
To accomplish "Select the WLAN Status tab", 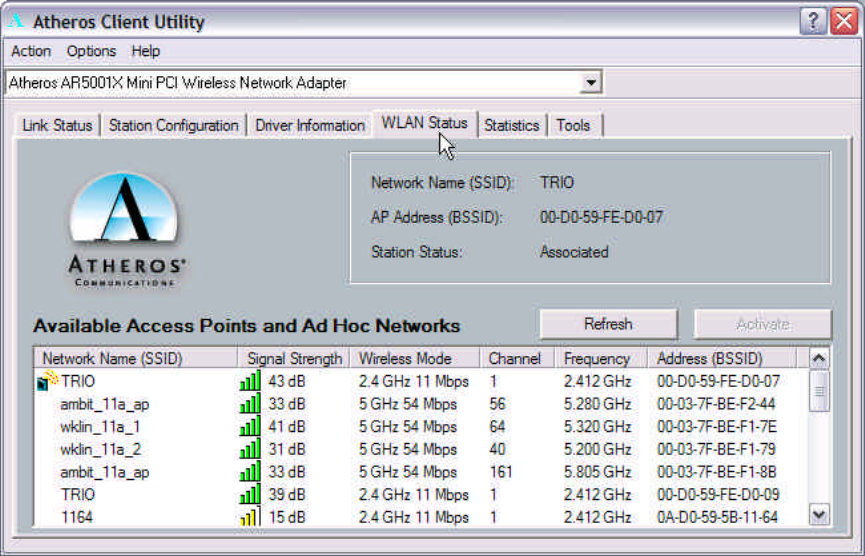I will pos(425,123).
